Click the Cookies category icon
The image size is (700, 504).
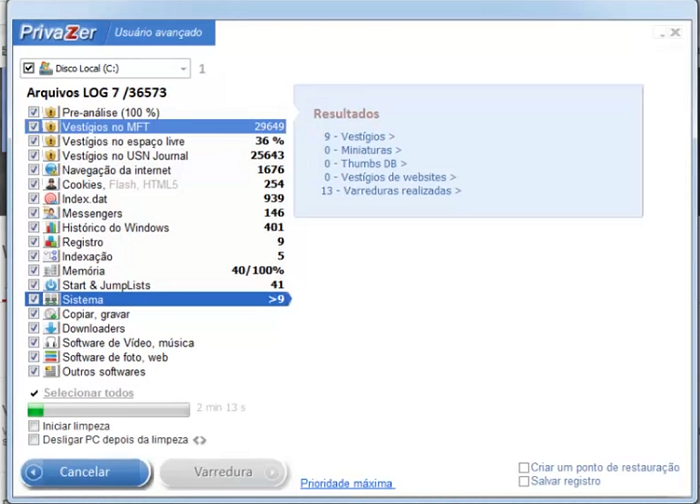coord(51,185)
